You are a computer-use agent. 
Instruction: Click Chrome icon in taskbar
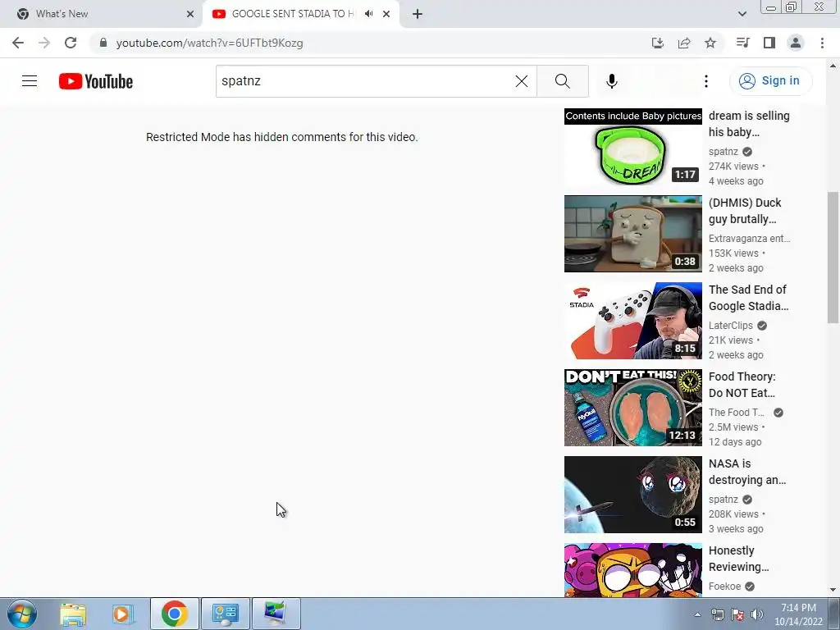[x=174, y=614]
